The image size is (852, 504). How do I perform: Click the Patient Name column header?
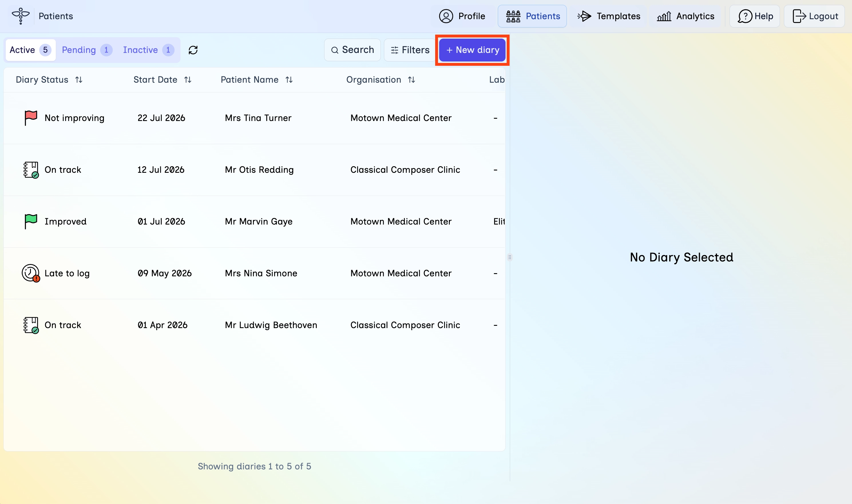coord(250,80)
